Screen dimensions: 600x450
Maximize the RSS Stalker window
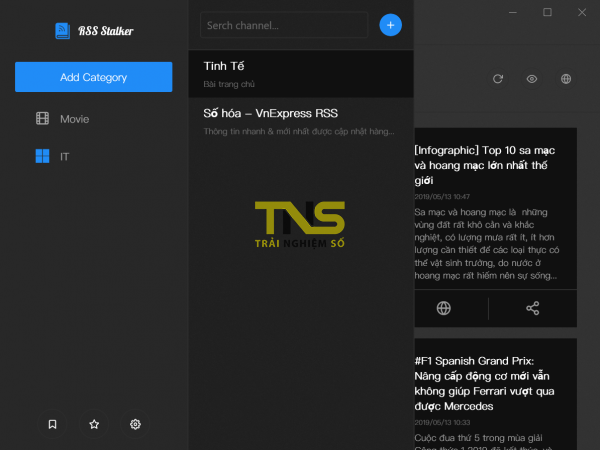pyautogui.click(x=547, y=12)
